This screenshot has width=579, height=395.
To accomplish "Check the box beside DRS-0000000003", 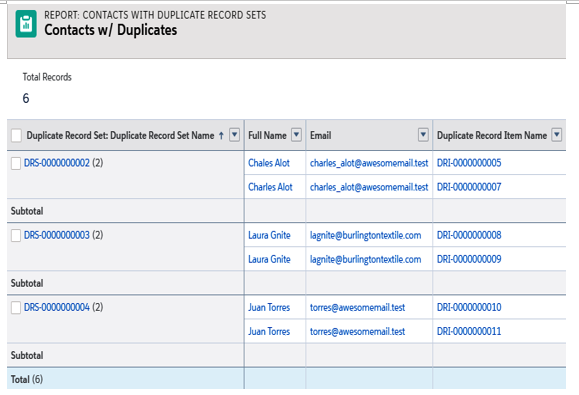I will click(x=16, y=235).
